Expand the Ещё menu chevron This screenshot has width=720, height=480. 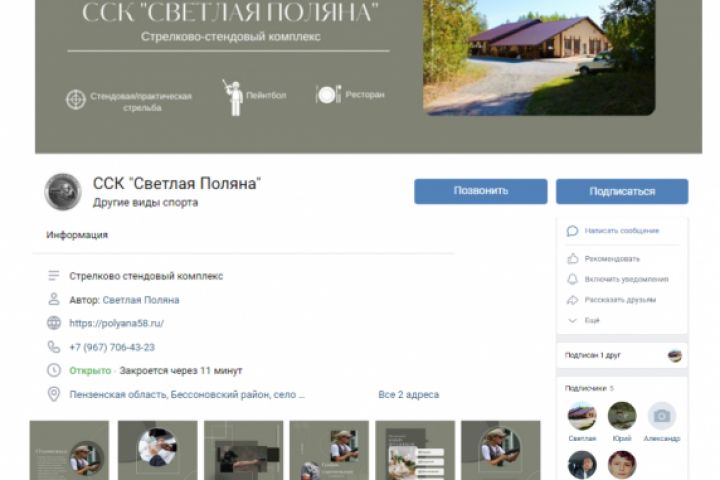[x=572, y=321]
